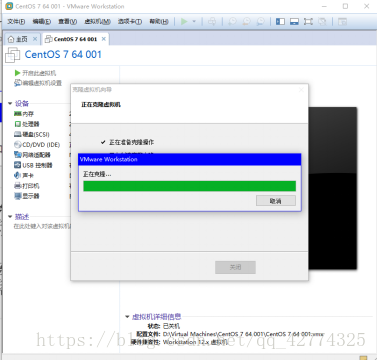Open the power options dropdown beside the play arrow
The image size is (377, 360).
194,22
